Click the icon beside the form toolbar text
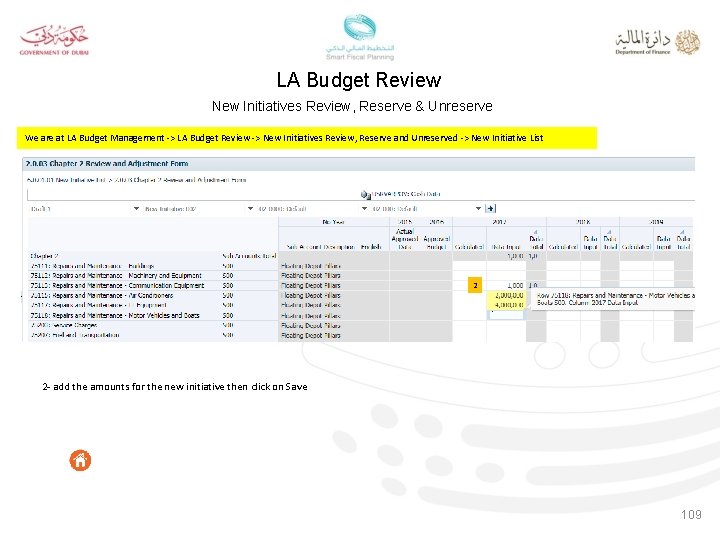 tap(366, 195)
